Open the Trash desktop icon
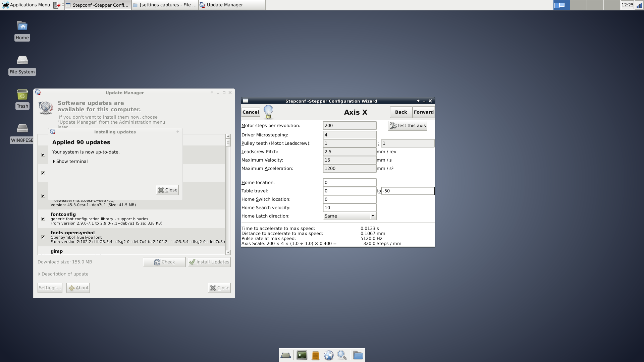The height and width of the screenshot is (362, 644). (22, 95)
